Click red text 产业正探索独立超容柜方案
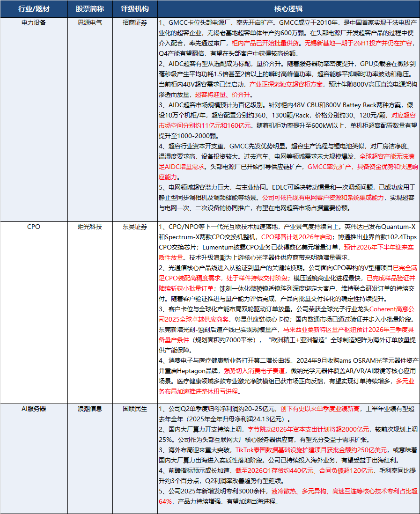Image resolution: width=420 pixels, height=514 pixels. (x=286, y=85)
